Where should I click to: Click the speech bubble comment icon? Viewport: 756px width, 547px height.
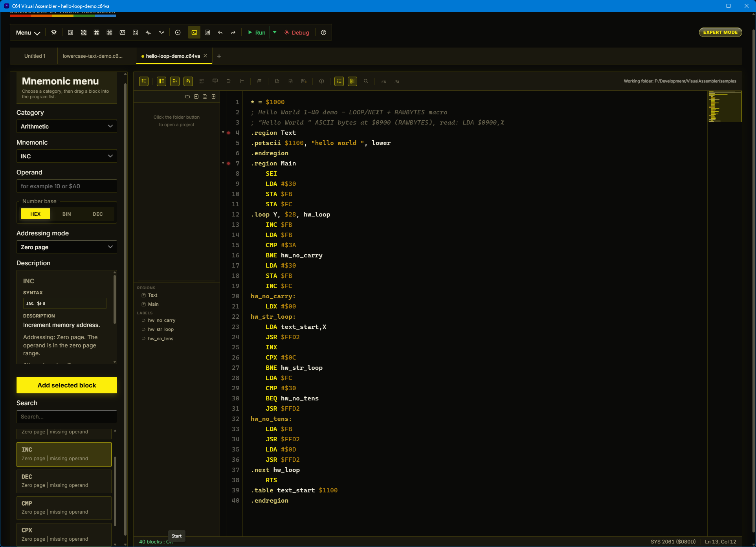click(x=215, y=81)
